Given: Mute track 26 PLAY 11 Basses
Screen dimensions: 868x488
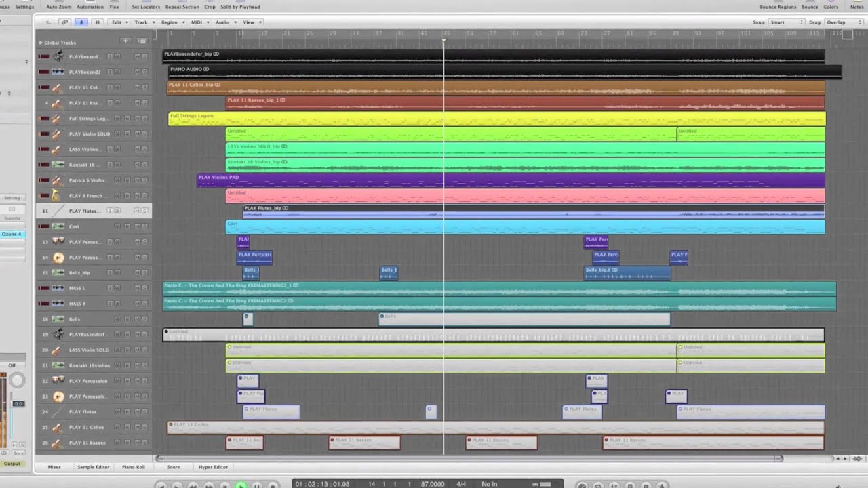Looking at the screenshot, I should point(137,443).
